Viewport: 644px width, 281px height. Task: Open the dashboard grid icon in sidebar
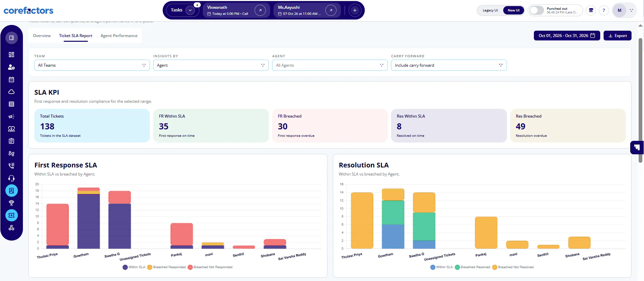tap(11, 55)
